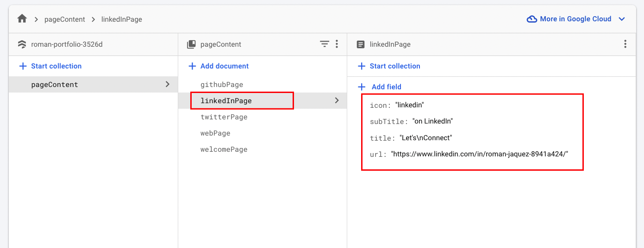Select pageContent in the breadcrumb path
This screenshot has width=644, height=248.
point(65,19)
